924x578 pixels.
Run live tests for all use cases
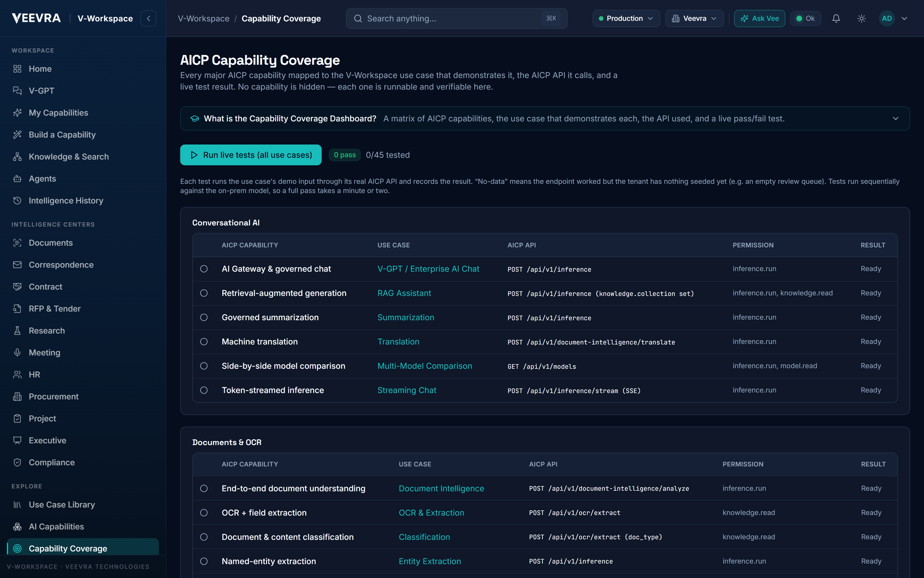(x=251, y=155)
